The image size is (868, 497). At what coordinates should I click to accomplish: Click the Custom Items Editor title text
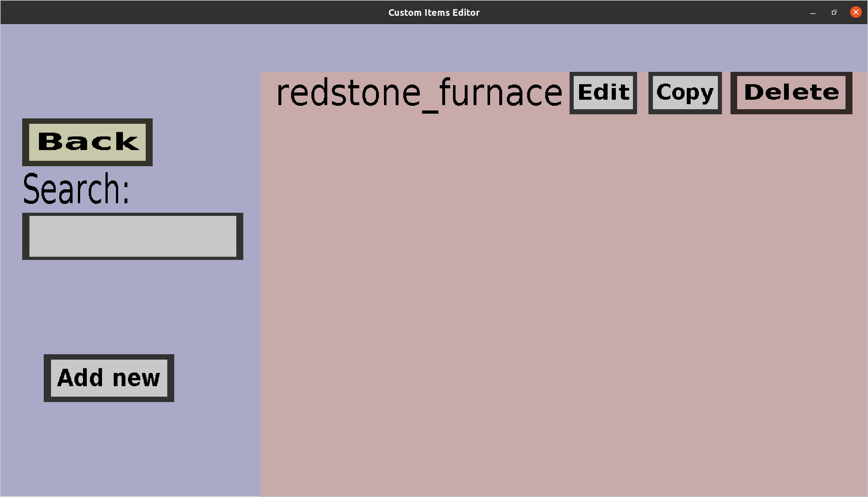coord(434,12)
